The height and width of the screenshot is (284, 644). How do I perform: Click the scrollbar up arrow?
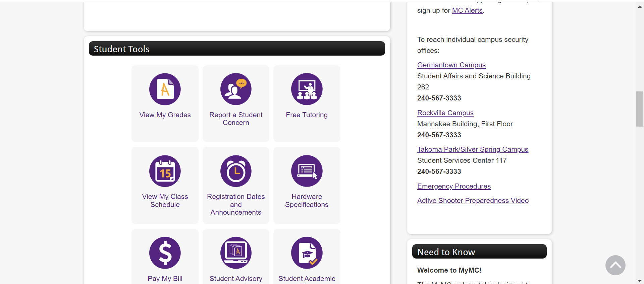(640, 7)
